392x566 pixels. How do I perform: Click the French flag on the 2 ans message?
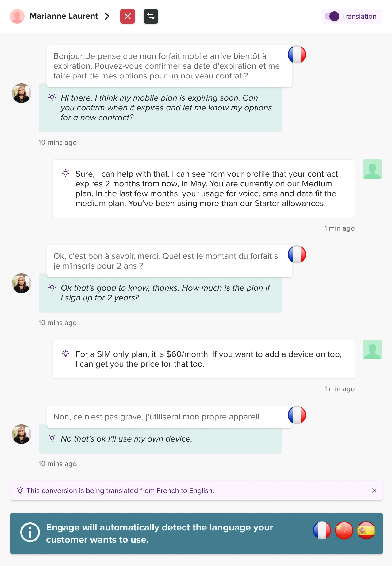coord(297,254)
